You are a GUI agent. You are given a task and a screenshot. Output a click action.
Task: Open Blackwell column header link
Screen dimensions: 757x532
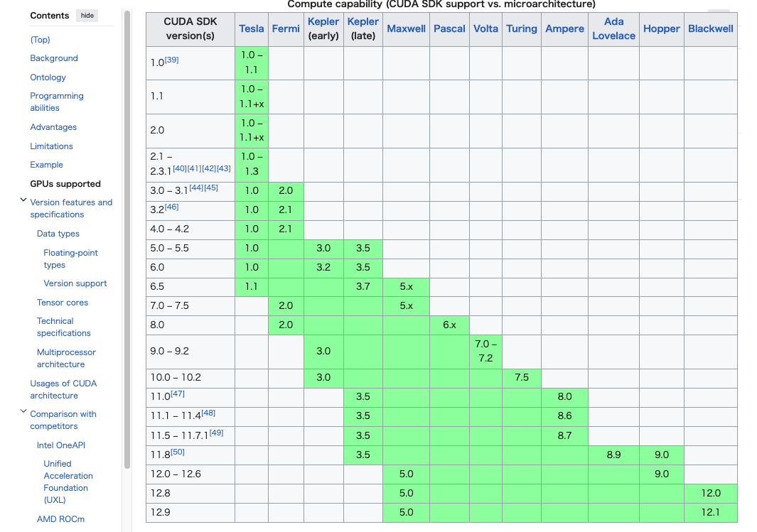point(711,29)
